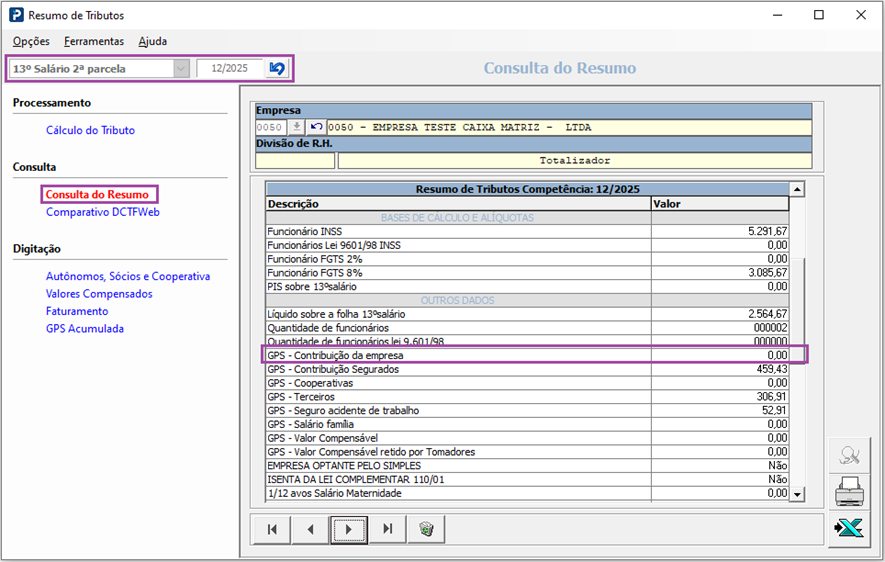The image size is (885, 562).
Task: Open Autônomos, Sócios e Cooperativa
Action: [x=128, y=276]
